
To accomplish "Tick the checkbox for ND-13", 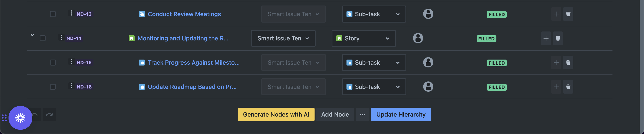I will (x=53, y=14).
